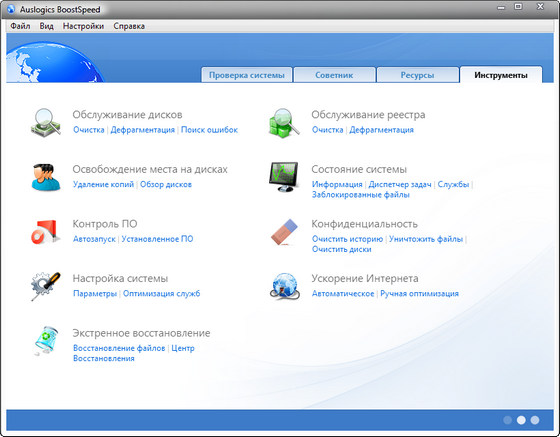Click the Контроль ПО heading
The height and width of the screenshot is (437, 560).
pyautogui.click(x=105, y=224)
